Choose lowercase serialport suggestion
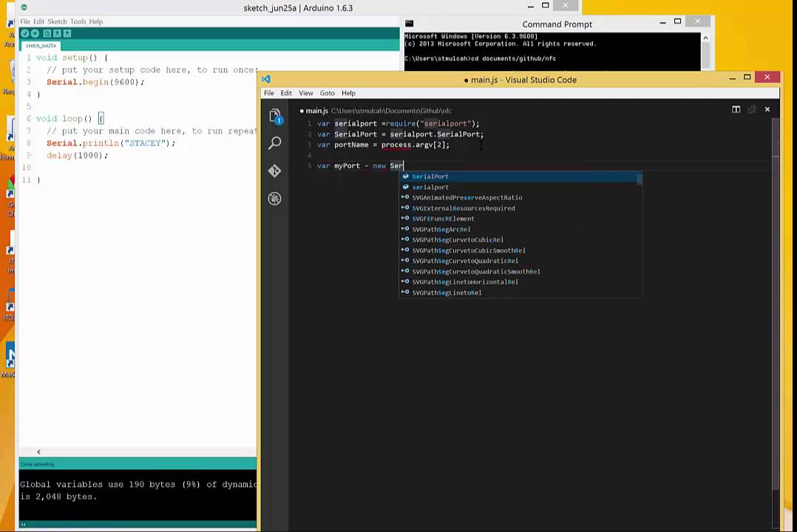797x532 pixels. 520,187
